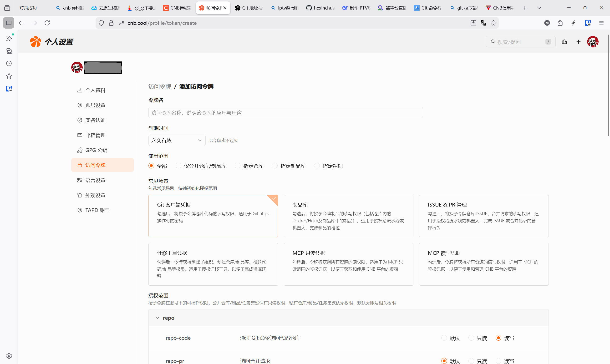Select 只读 for repo-code permission
This screenshot has width=610, height=364.
[x=471, y=338]
